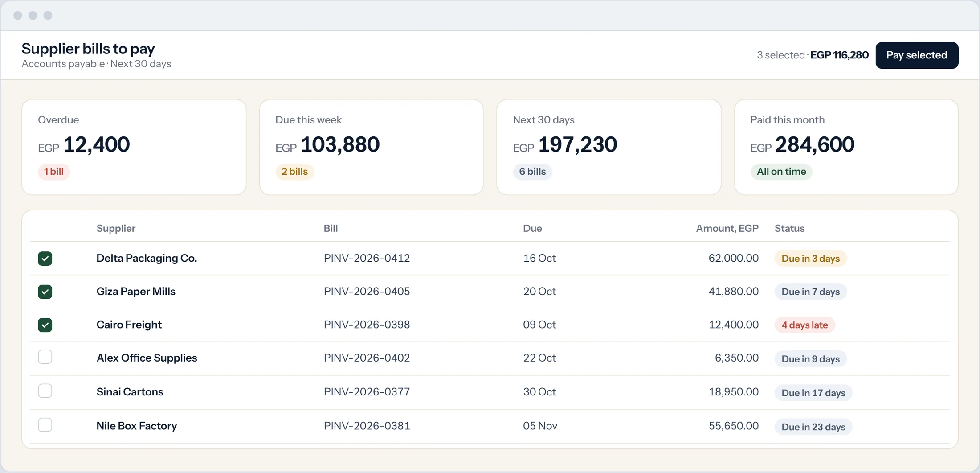Click bill number PINV-2026-0381

(367, 426)
